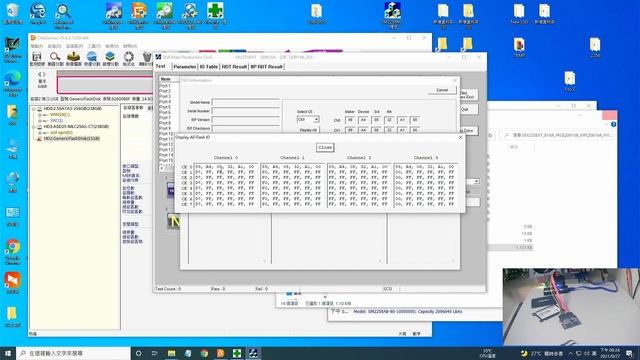Click the quick partition icon in DiskGenius

pos(92,58)
